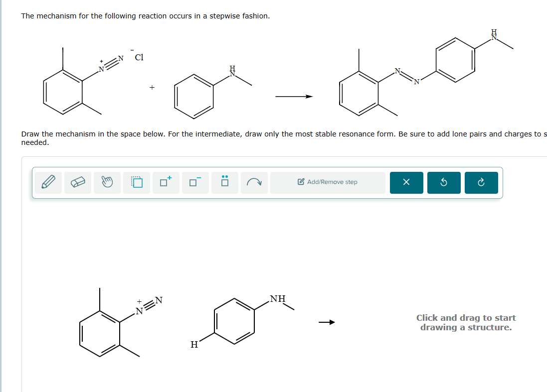Click the H label on the drawn benzene ring
547x392 pixels.
(x=195, y=344)
